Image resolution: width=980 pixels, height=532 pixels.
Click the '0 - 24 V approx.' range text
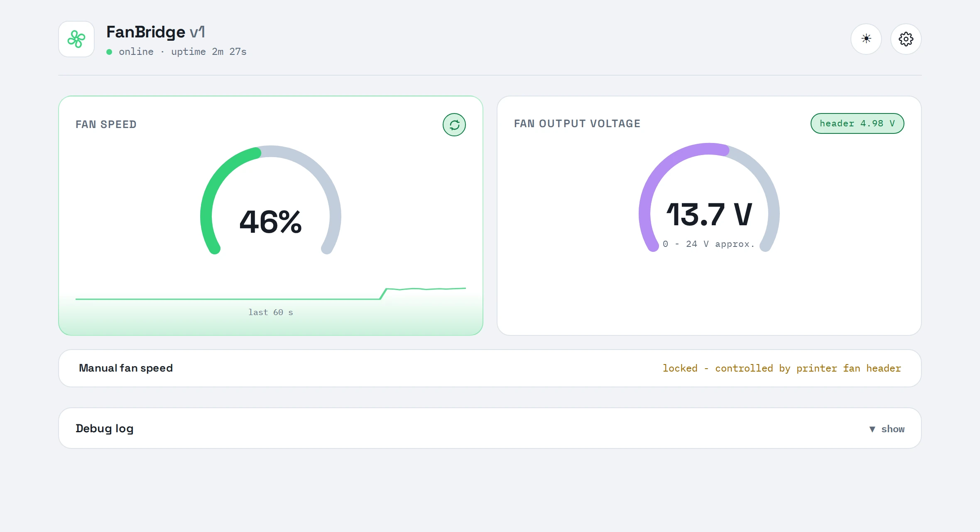[x=709, y=244]
